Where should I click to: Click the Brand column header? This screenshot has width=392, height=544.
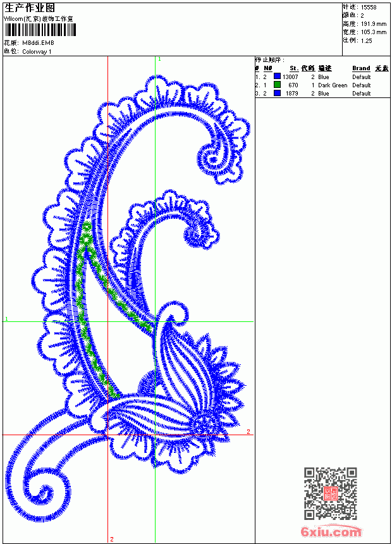[x=361, y=68]
